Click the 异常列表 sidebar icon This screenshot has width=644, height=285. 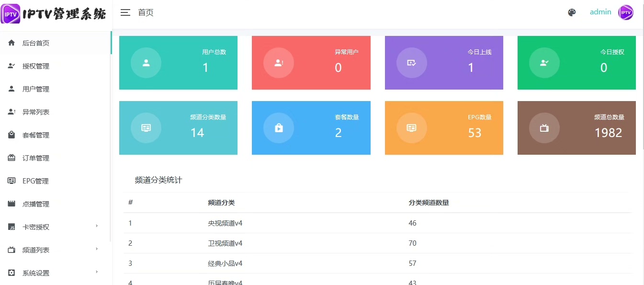[x=12, y=112]
